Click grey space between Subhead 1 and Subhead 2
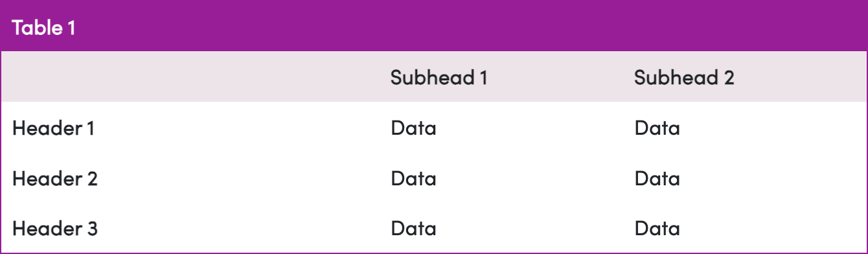Image resolution: width=868 pixels, height=254 pixels. (x=560, y=77)
